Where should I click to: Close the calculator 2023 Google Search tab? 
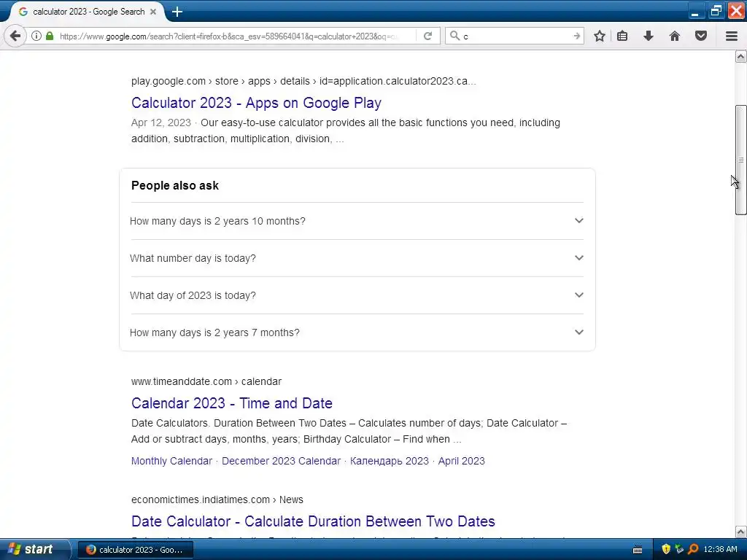153,12
